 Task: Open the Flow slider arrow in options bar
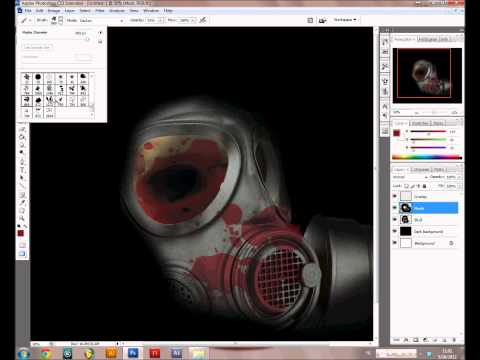coord(194,20)
